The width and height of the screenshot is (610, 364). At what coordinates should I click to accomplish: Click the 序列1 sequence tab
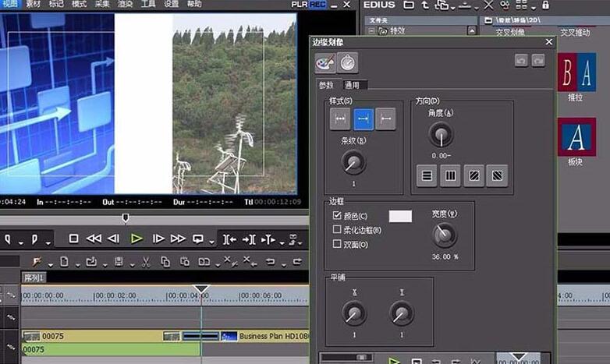[34, 277]
